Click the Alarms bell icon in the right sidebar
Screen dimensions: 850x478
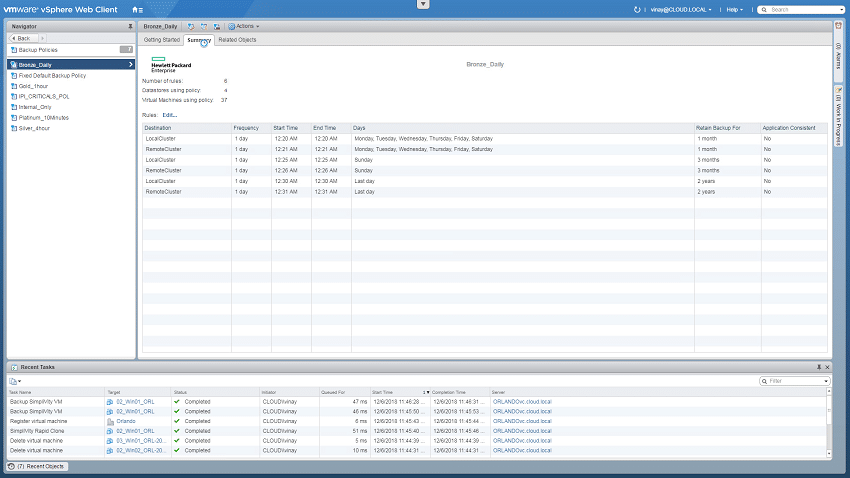(x=838, y=25)
